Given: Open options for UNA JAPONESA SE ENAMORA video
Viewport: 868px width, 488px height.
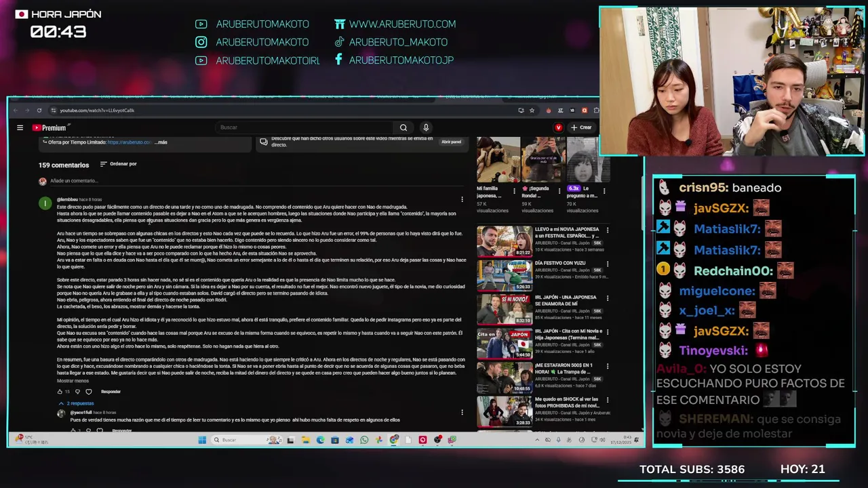Looking at the screenshot, I should click(607, 298).
